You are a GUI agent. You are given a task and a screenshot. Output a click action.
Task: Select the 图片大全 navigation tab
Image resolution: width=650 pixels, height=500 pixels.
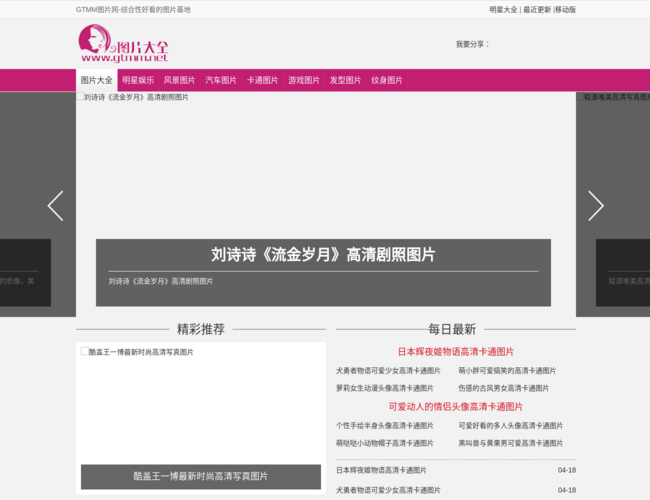pyautogui.click(x=97, y=80)
